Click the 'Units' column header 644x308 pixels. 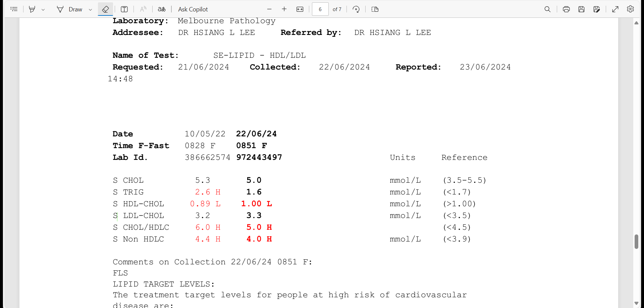402,158
